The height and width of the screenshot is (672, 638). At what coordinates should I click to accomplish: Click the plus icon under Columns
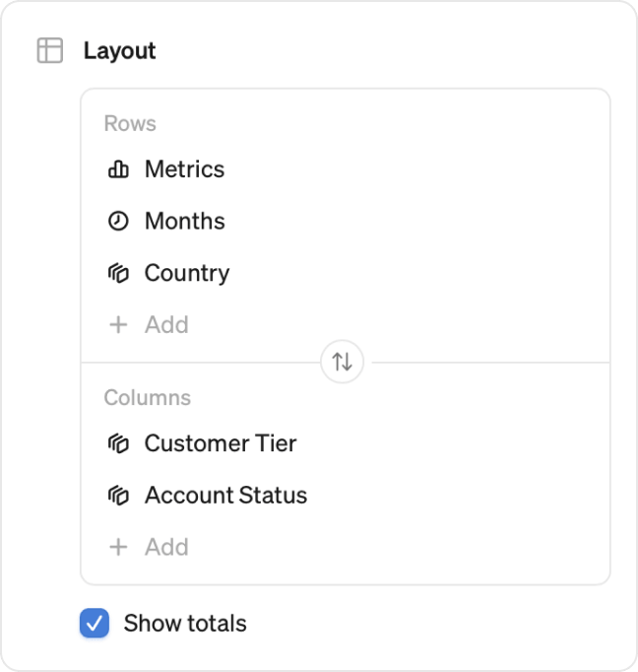click(x=118, y=547)
